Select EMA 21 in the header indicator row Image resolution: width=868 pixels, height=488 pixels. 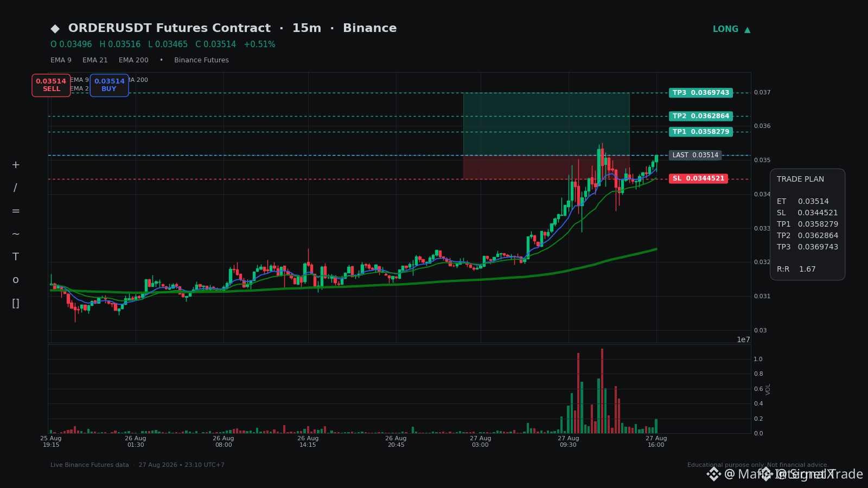tap(95, 60)
